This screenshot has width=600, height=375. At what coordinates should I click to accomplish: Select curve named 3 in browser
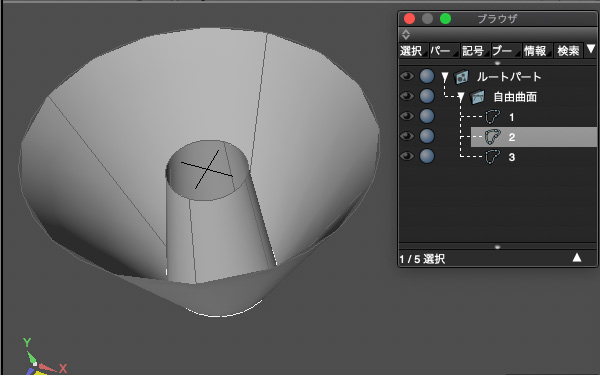tap(512, 157)
